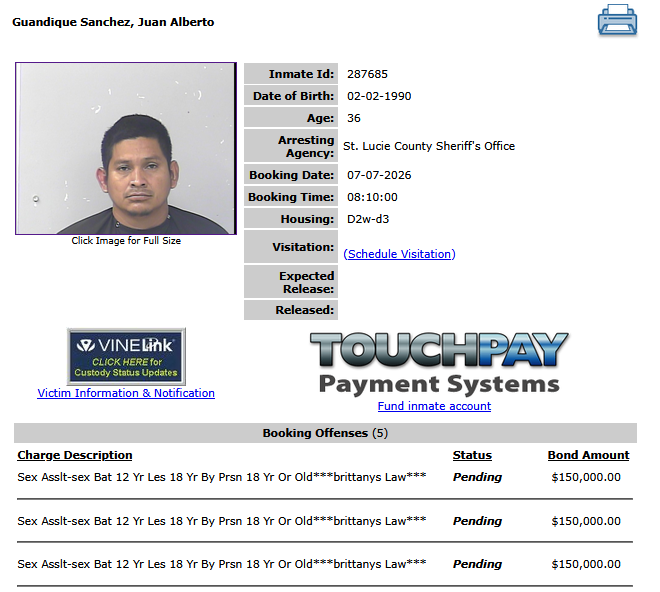Select the Bond Amount column header
Viewport: 660px width, 592px height.
[x=588, y=455]
